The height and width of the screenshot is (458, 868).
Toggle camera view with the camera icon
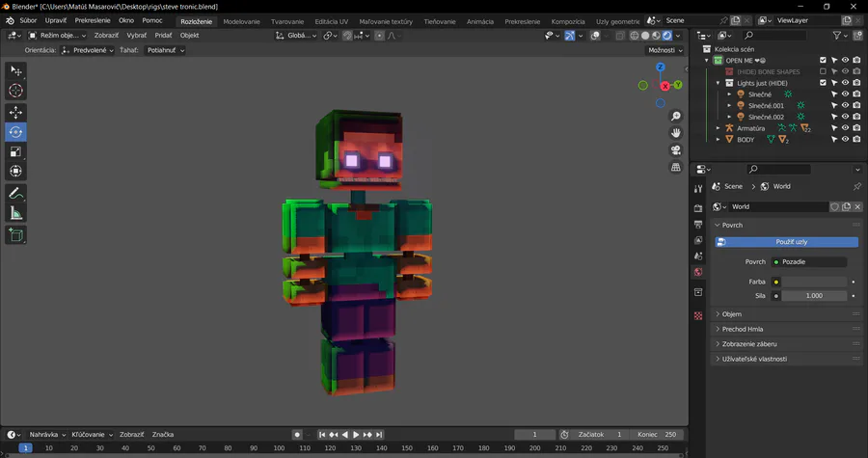click(676, 149)
